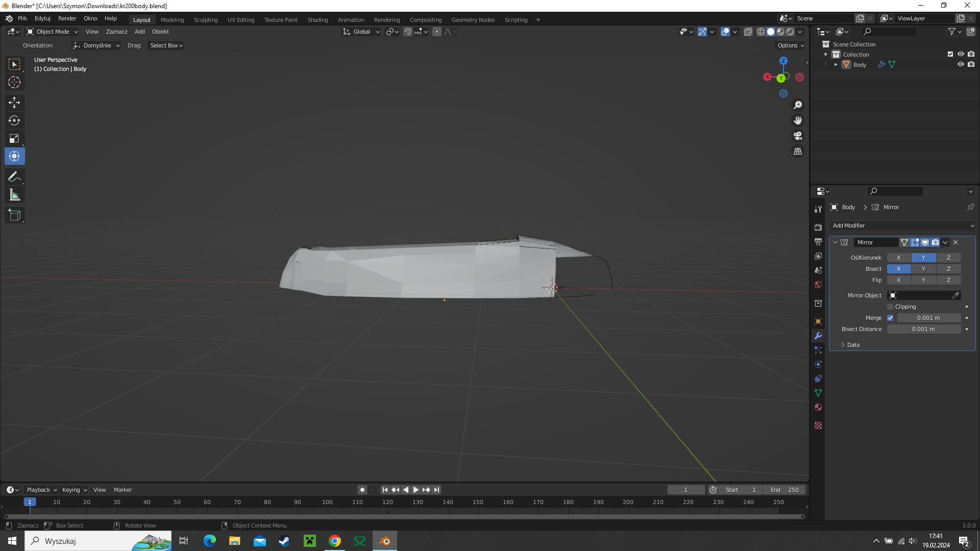Toggle Mirror modifier edit mode display
The image size is (980, 551).
915,242
